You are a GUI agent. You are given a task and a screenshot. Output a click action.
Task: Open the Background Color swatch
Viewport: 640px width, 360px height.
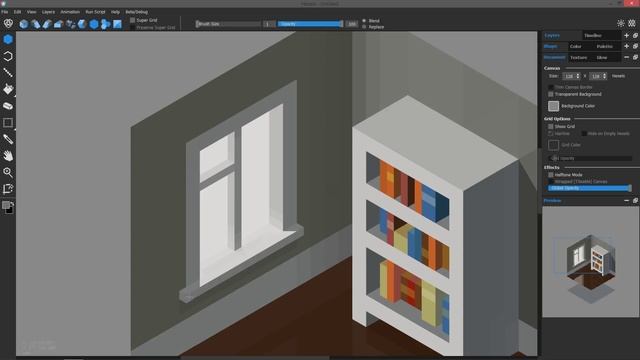[x=553, y=106]
